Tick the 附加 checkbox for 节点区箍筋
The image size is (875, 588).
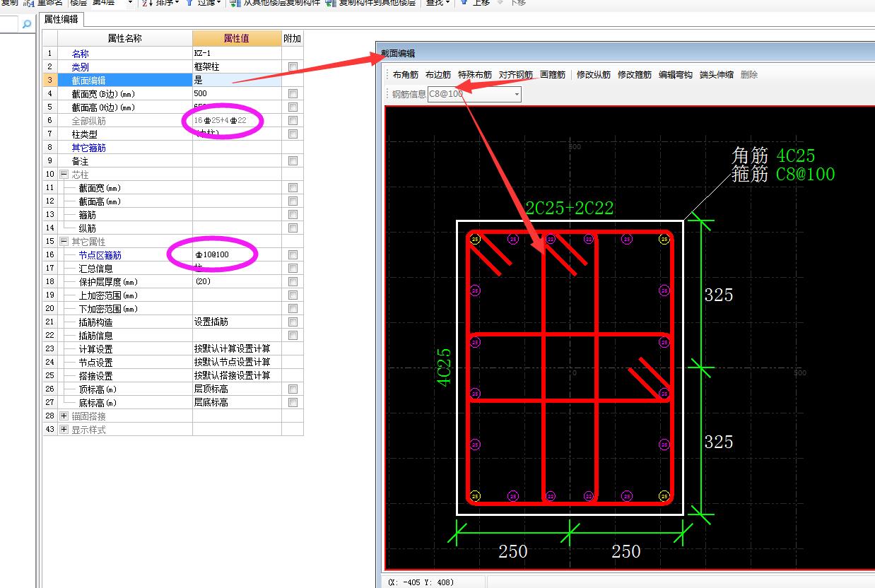[293, 254]
